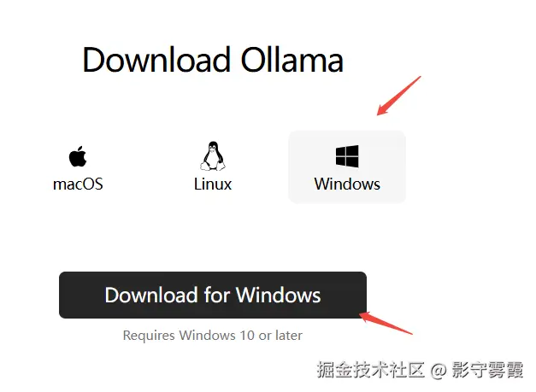Click the highlighted Windows platform card
Viewport: 536px width, 392px height.
[347, 167]
